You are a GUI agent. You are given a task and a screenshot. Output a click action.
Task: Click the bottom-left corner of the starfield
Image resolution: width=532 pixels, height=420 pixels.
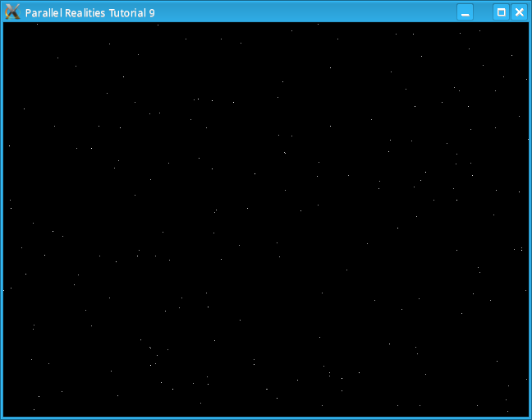pos(5,413)
